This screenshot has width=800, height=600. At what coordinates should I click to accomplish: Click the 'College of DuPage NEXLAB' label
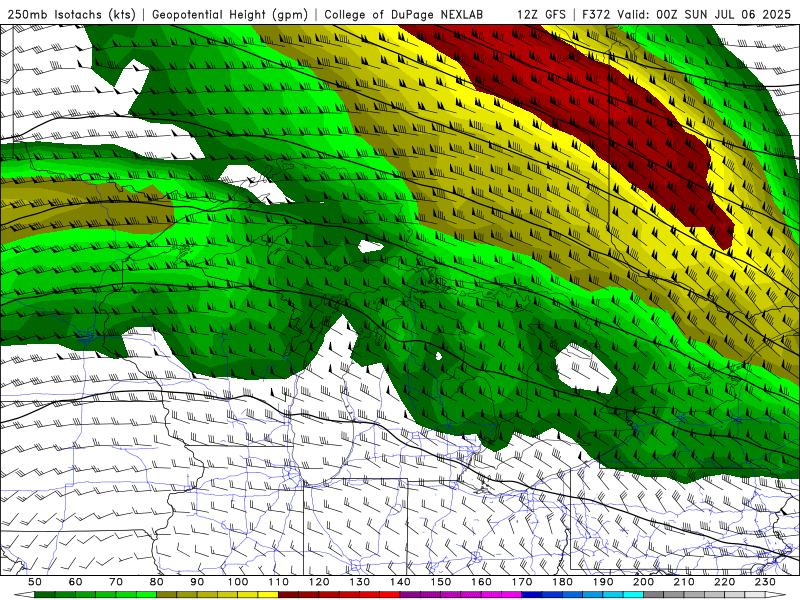click(x=404, y=14)
